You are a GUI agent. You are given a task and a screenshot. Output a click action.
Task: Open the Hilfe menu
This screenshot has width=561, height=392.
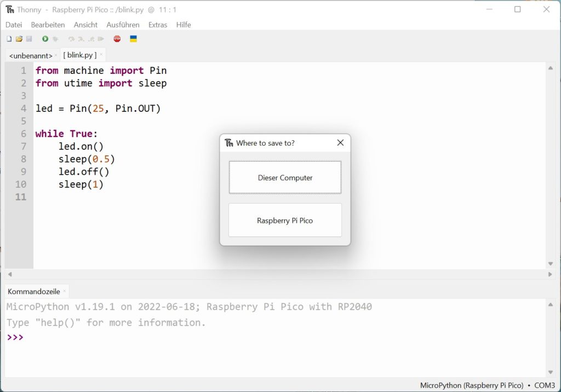184,25
